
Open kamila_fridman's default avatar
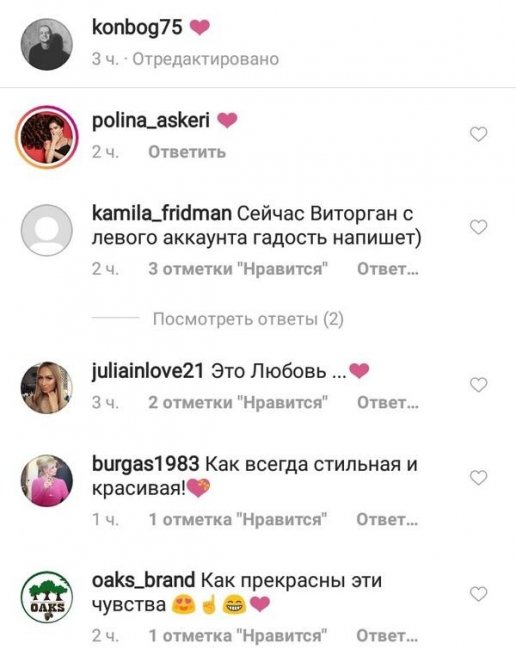[x=47, y=230]
